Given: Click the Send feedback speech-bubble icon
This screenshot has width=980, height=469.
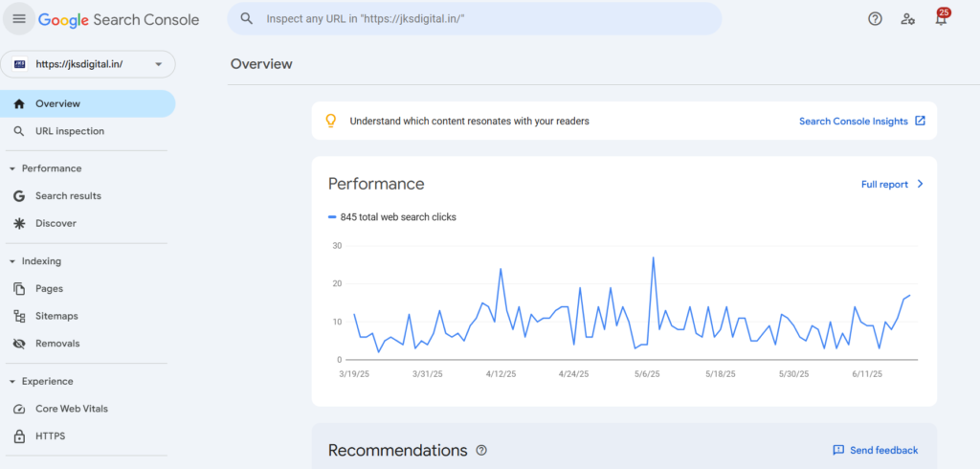Looking at the screenshot, I should point(838,450).
